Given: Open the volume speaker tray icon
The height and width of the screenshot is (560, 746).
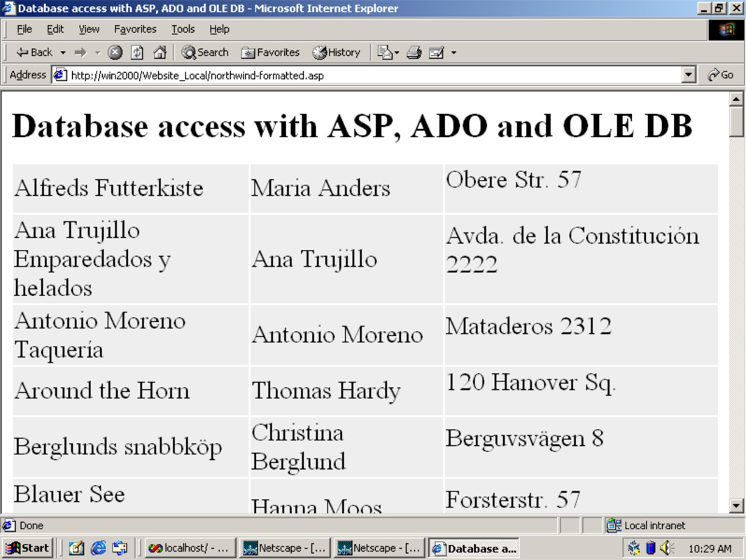Looking at the screenshot, I should pos(666,548).
